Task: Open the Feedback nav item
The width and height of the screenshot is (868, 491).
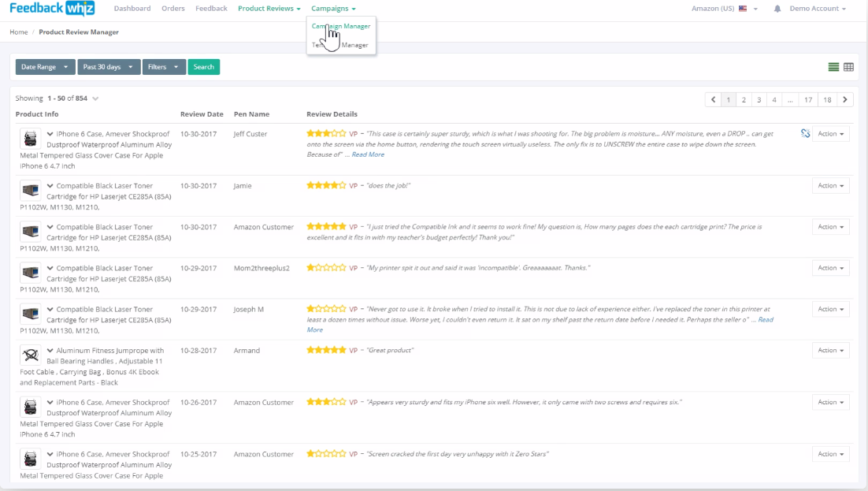Action: (x=211, y=9)
